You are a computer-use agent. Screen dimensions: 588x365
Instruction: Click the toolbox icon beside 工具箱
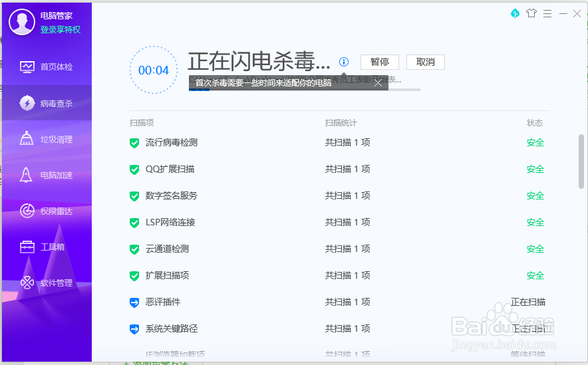coord(27,247)
